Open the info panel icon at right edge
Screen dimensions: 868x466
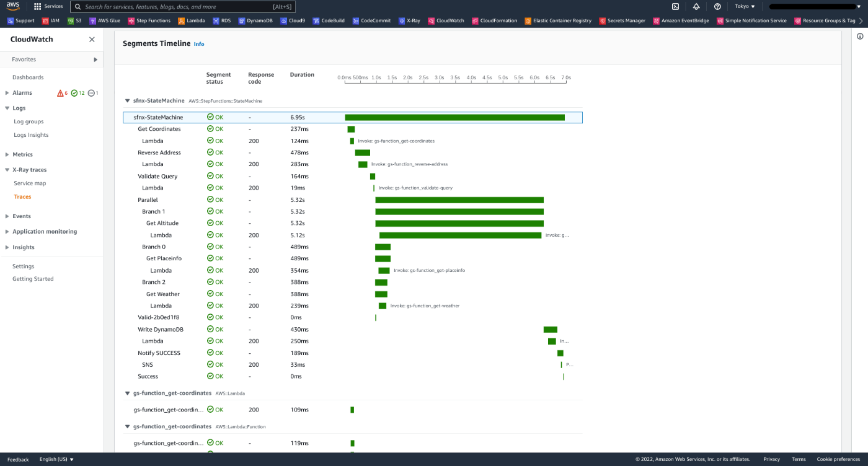point(860,37)
